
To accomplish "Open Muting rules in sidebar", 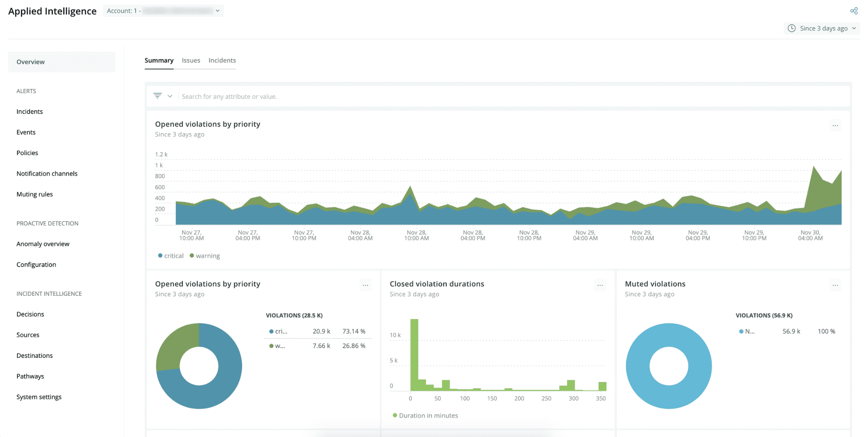I will pos(35,194).
